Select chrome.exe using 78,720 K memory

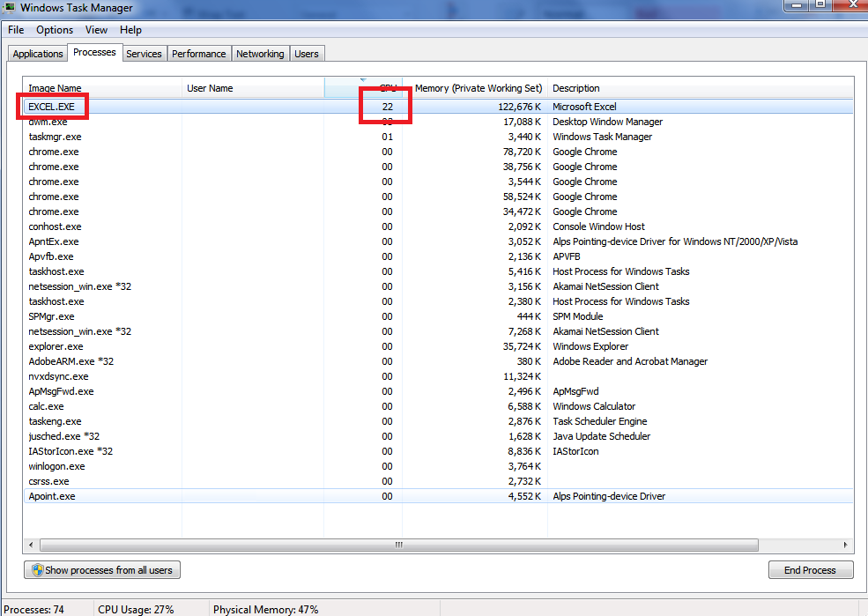click(x=438, y=152)
